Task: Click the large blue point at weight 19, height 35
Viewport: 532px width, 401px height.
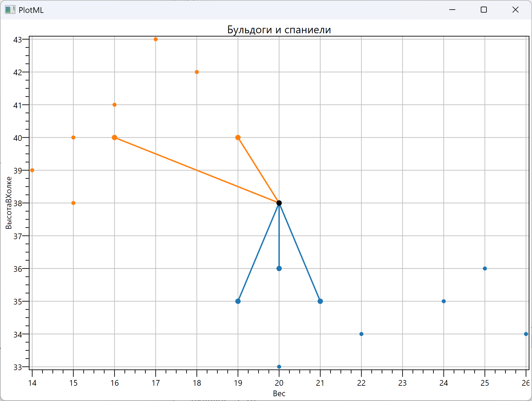Action: 238,301
